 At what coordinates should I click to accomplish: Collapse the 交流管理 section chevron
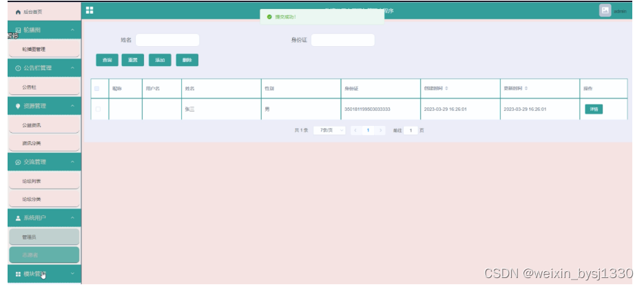click(x=73, y=162)
